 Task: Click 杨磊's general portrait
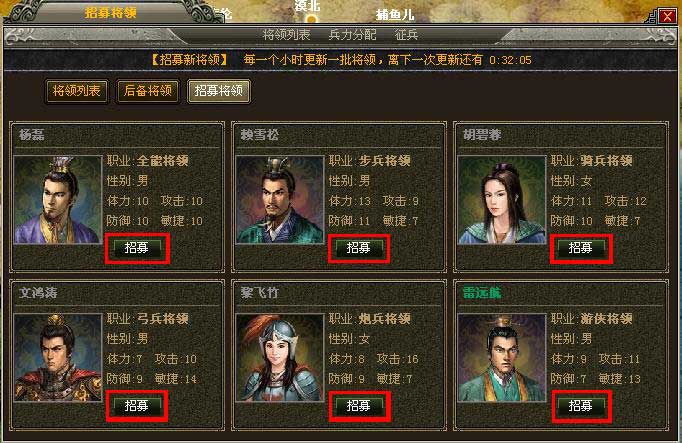(58, 200)
